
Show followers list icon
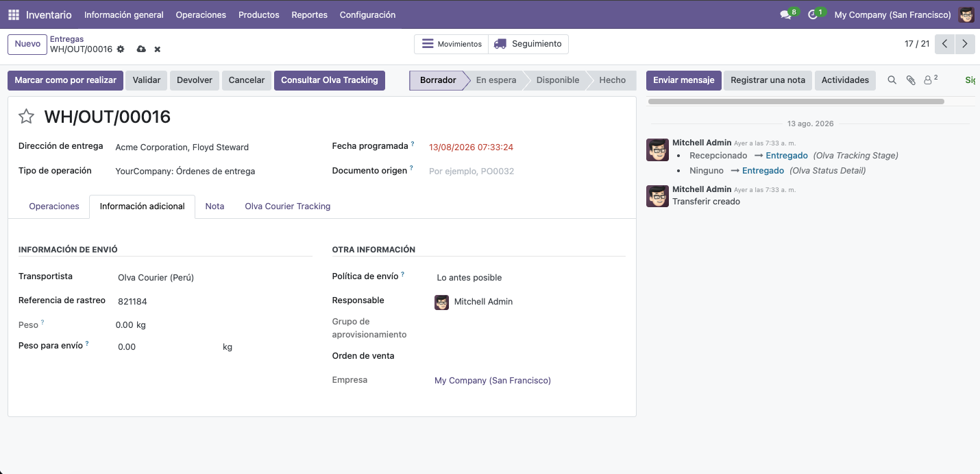(x=930, y=80)
